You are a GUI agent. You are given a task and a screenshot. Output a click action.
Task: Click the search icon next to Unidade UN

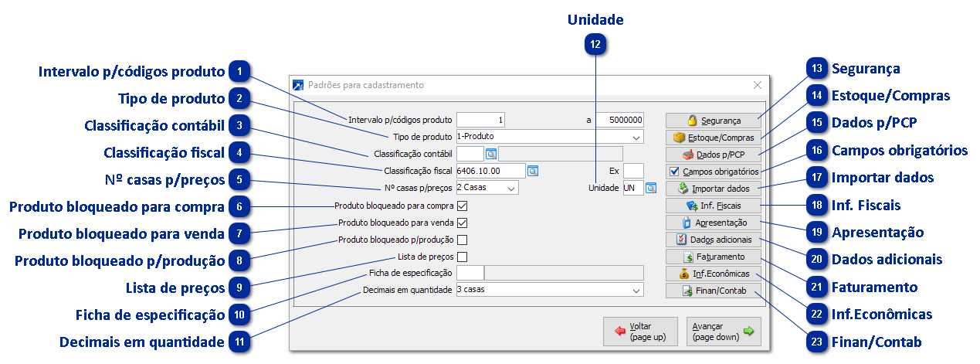(x=651, y=188)
